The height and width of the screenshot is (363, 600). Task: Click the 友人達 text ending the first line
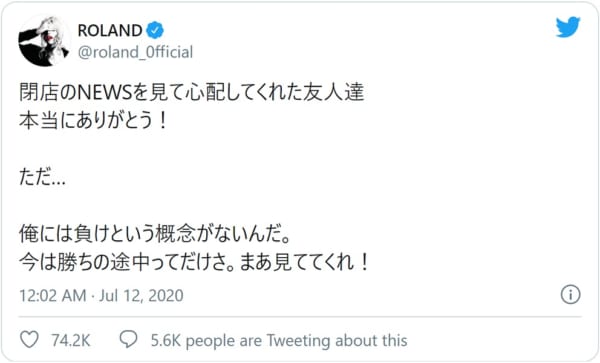pyautogui.click(x=334, y=93)
